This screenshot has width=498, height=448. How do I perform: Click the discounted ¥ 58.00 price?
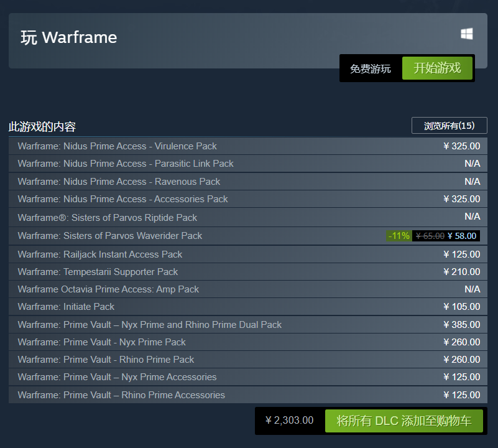point(462,236)
